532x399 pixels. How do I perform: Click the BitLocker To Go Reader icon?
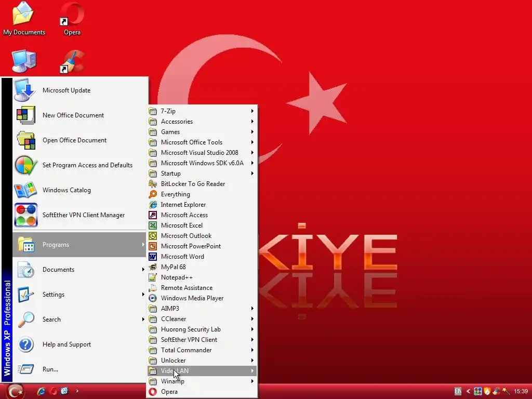153,184
